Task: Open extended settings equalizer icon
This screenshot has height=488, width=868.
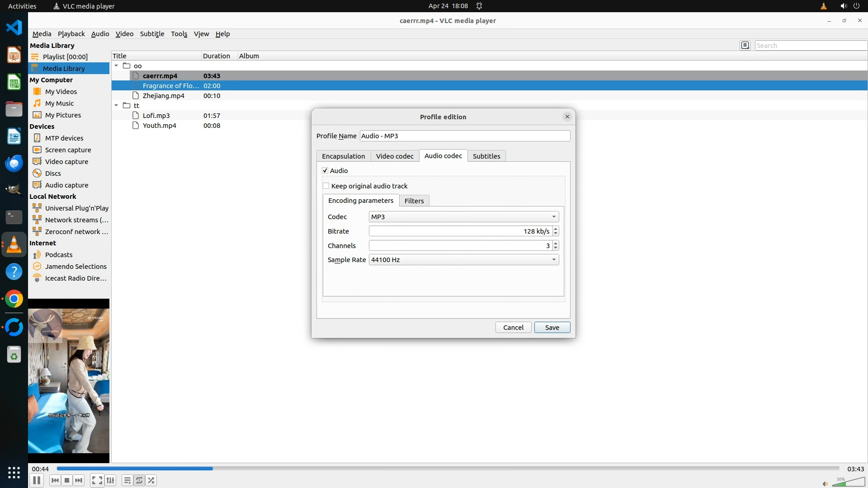Action: point(110,480)
